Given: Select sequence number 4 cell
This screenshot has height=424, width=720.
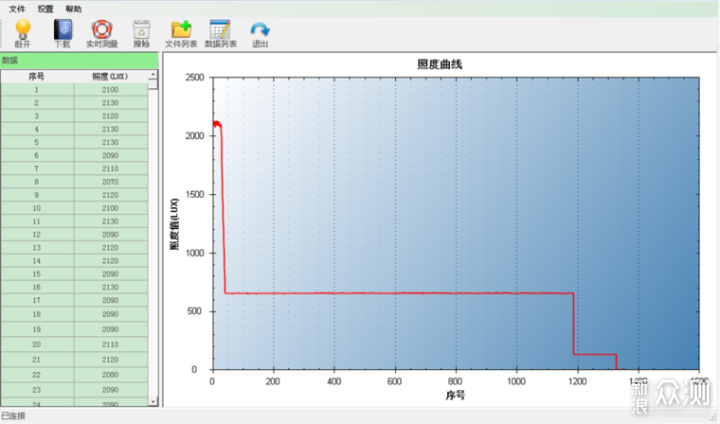Looking at the screenshot, I should click(37, 129).
